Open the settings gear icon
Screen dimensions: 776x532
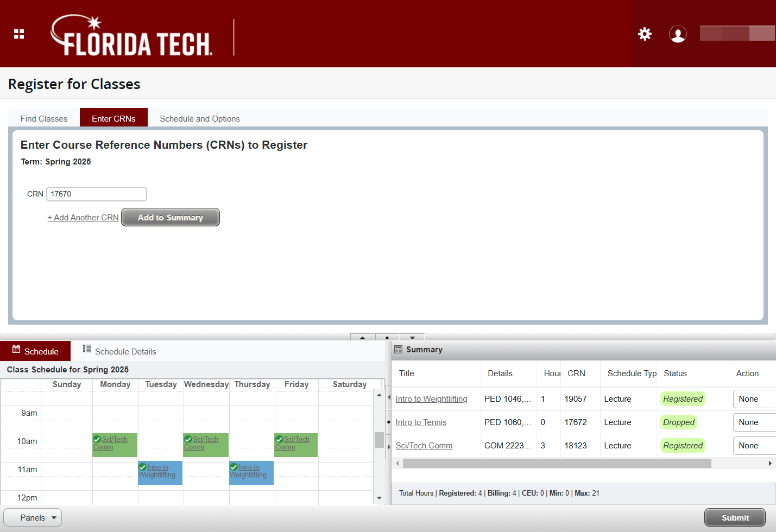click(645, 34)
